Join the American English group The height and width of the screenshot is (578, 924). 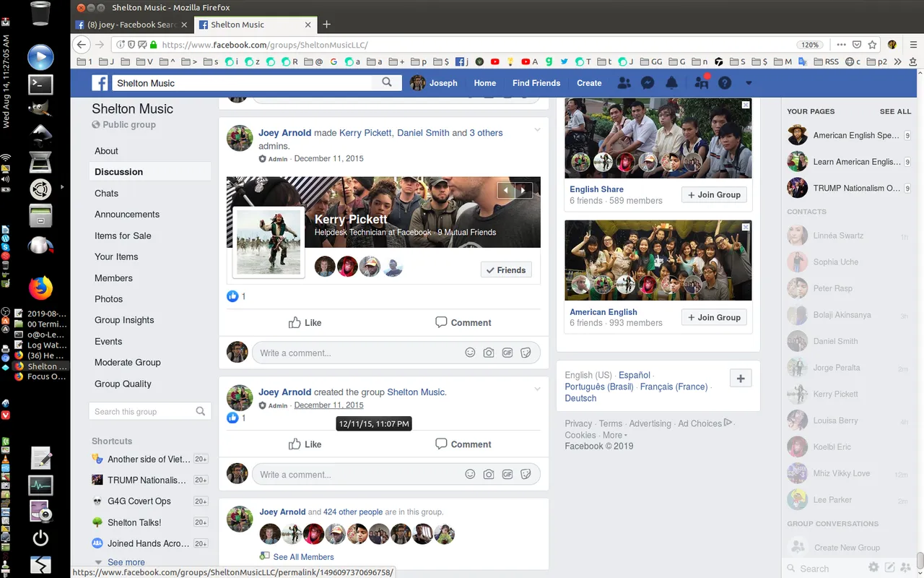click(x=714, y=317)
